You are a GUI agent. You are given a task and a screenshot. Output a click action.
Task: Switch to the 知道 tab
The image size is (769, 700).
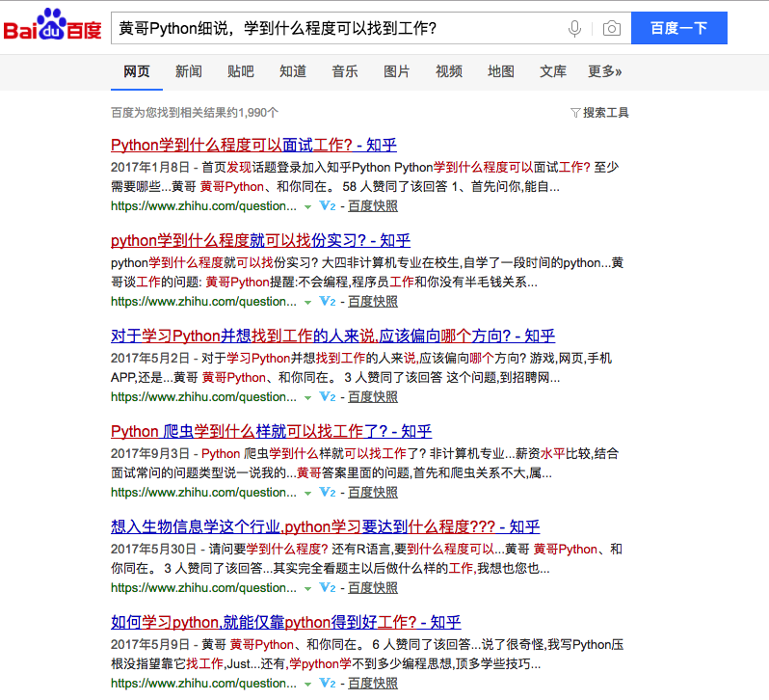click(293, 71)
